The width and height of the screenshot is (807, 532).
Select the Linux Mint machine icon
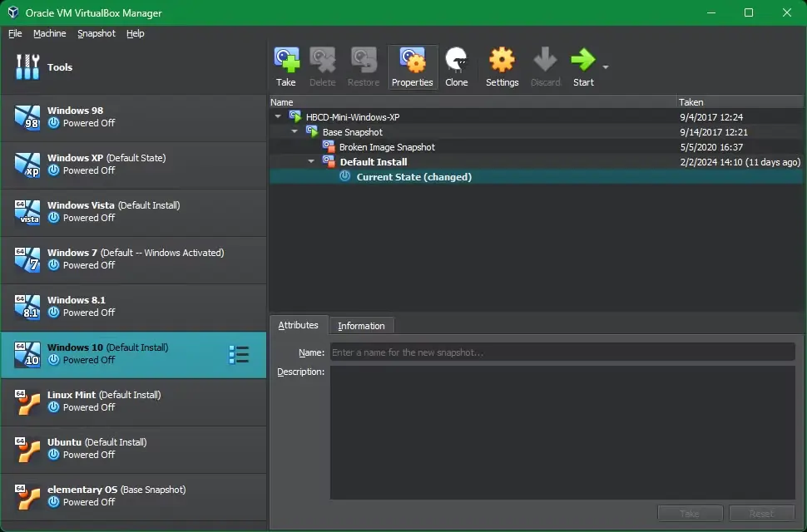pos(27,401)
